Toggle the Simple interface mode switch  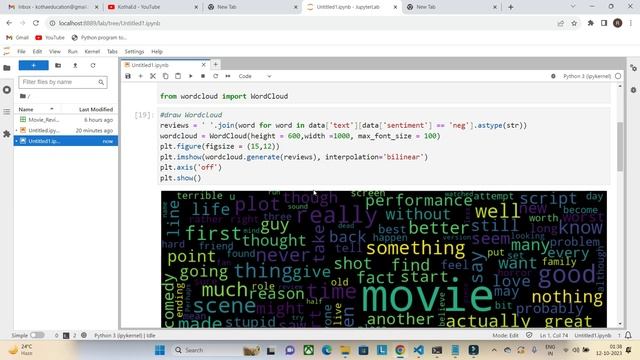pos(37,335)
